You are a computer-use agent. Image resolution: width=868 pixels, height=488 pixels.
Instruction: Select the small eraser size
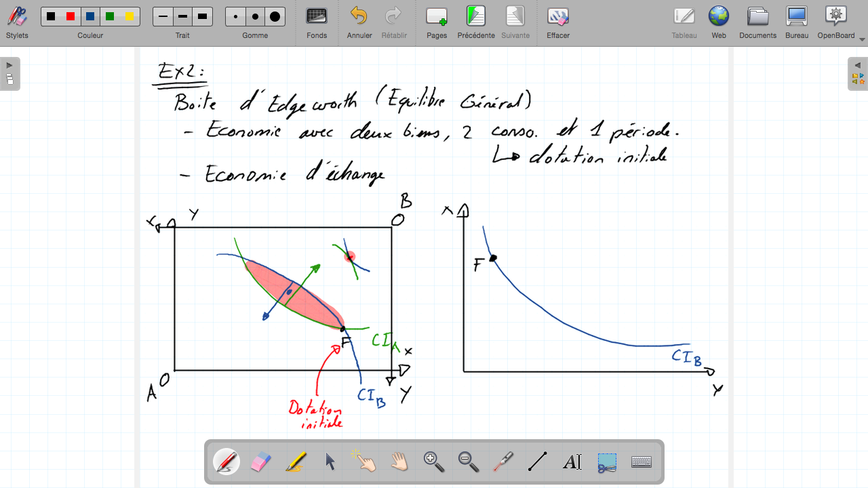click(235, 16)
